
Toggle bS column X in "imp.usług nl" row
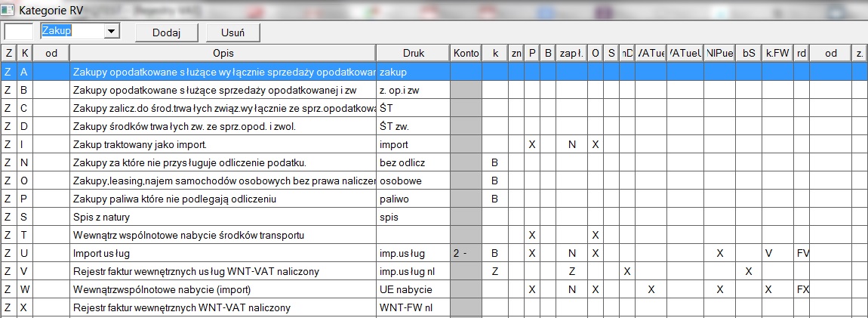[x=748, y=271]
